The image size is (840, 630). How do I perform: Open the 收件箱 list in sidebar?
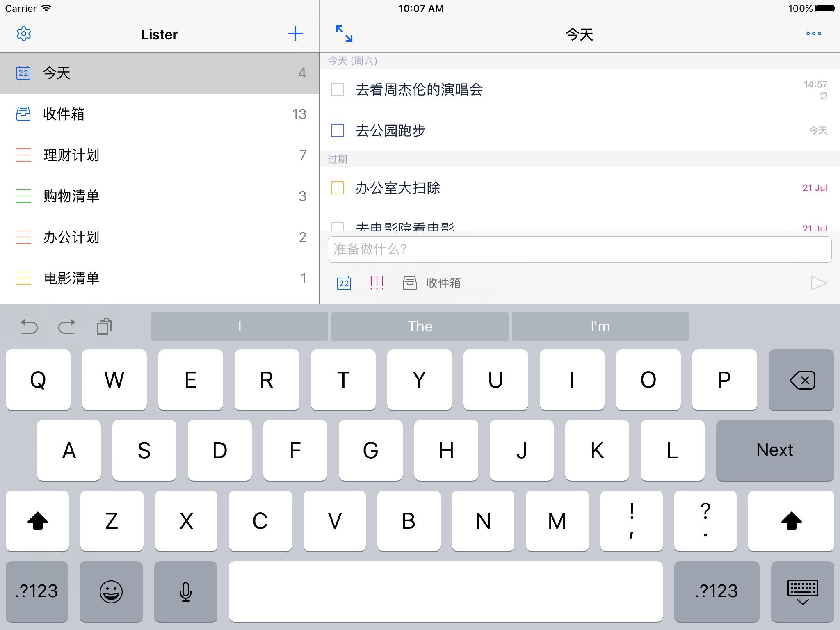(160, 114)
